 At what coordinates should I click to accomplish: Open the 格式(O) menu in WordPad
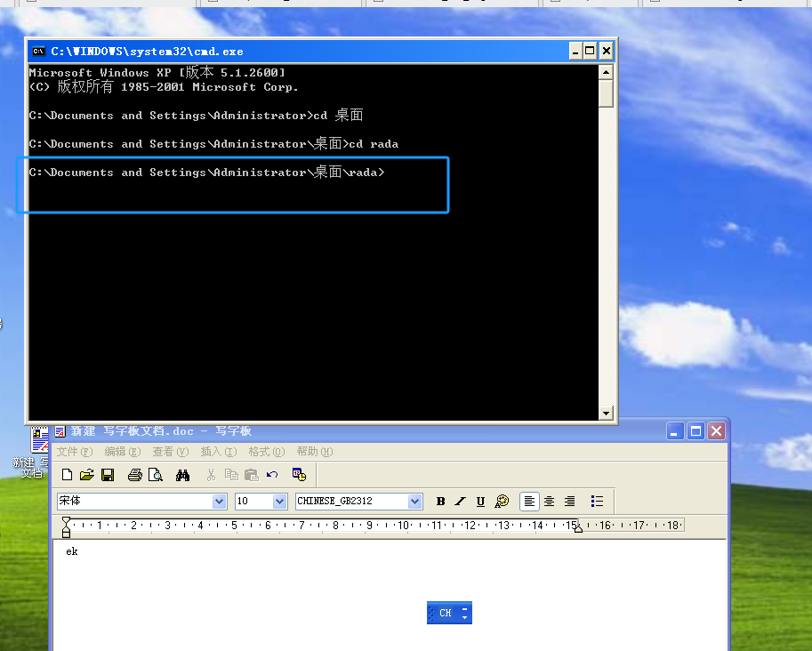[267, 452]
